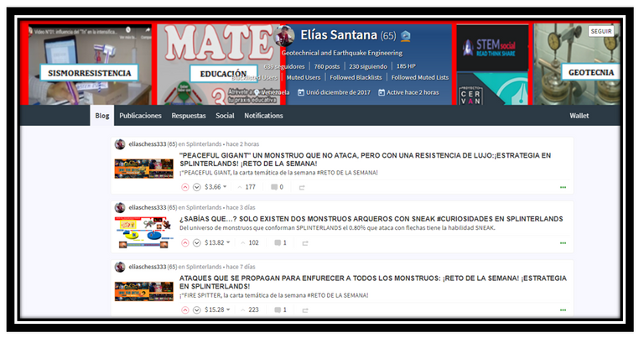Click the SISMORRESISTENCIA banner label
The width and height of the screenshot is (644, 338).
coord(89,73)
